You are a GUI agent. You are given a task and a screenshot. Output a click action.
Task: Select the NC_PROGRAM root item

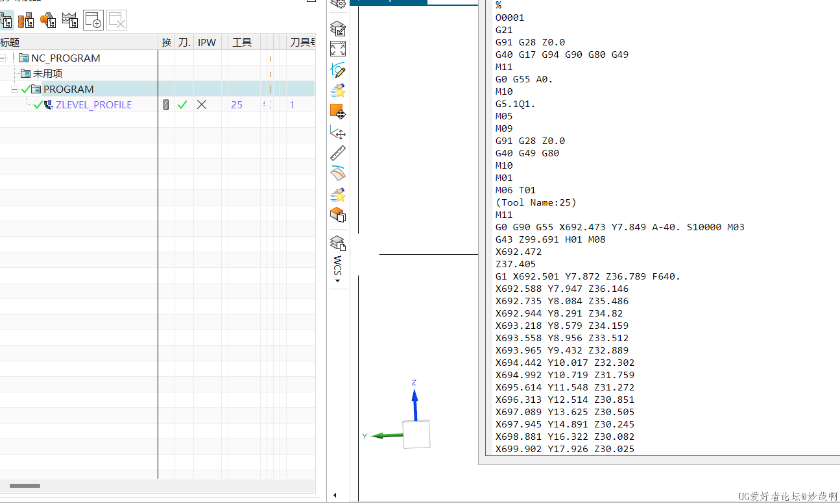click(x=66, y=58)
